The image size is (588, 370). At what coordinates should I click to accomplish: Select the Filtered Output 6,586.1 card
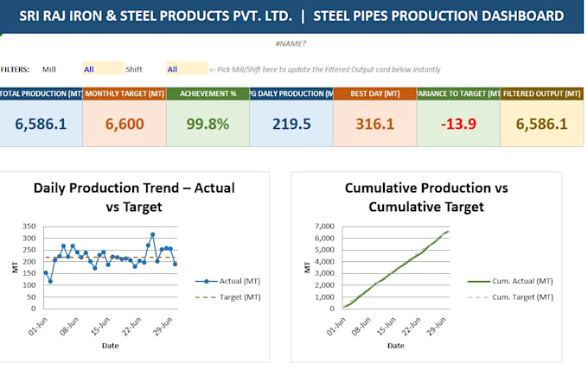click(542, 124)
